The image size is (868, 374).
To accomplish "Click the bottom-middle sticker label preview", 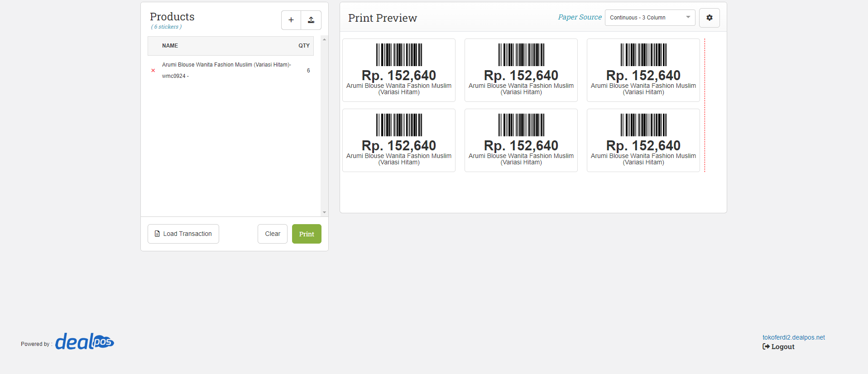I will 521,140.
